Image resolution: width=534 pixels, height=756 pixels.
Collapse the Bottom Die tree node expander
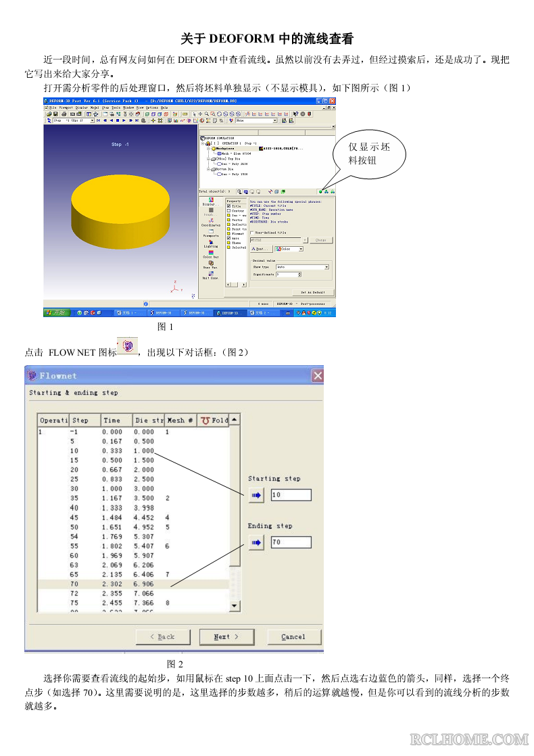click(x=208, y=169)
